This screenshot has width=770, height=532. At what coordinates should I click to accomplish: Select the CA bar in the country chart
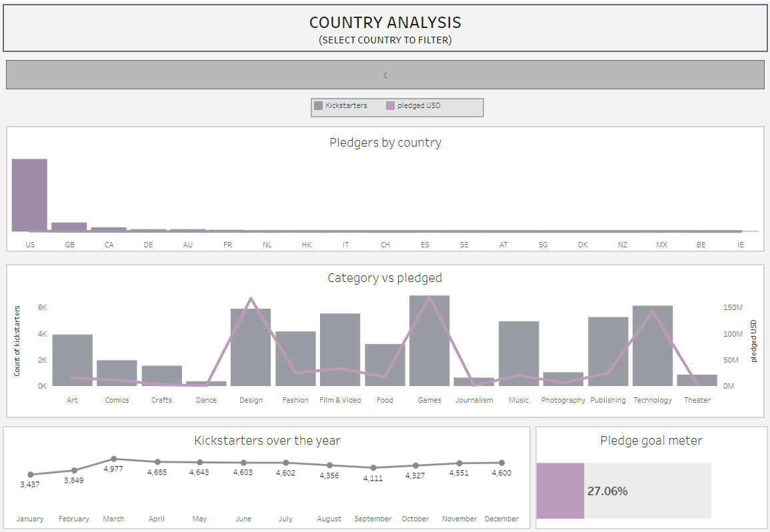(x=109, y=229)
